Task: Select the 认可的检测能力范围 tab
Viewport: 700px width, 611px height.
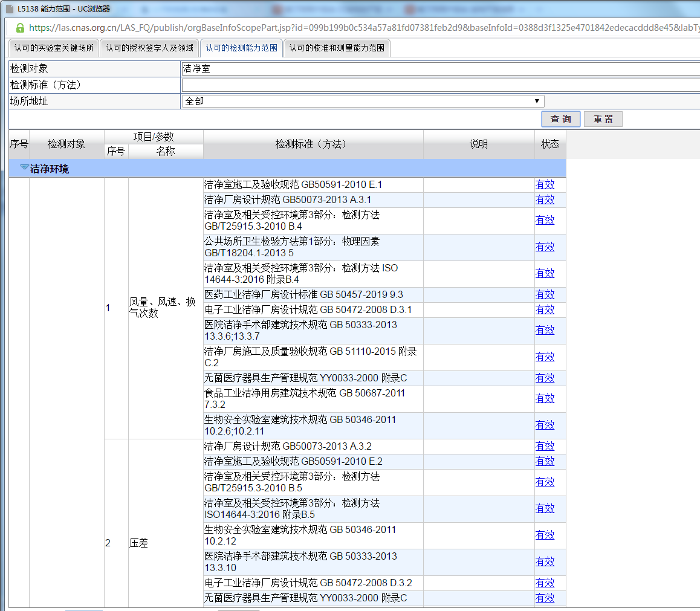Action: click(241, 48)
